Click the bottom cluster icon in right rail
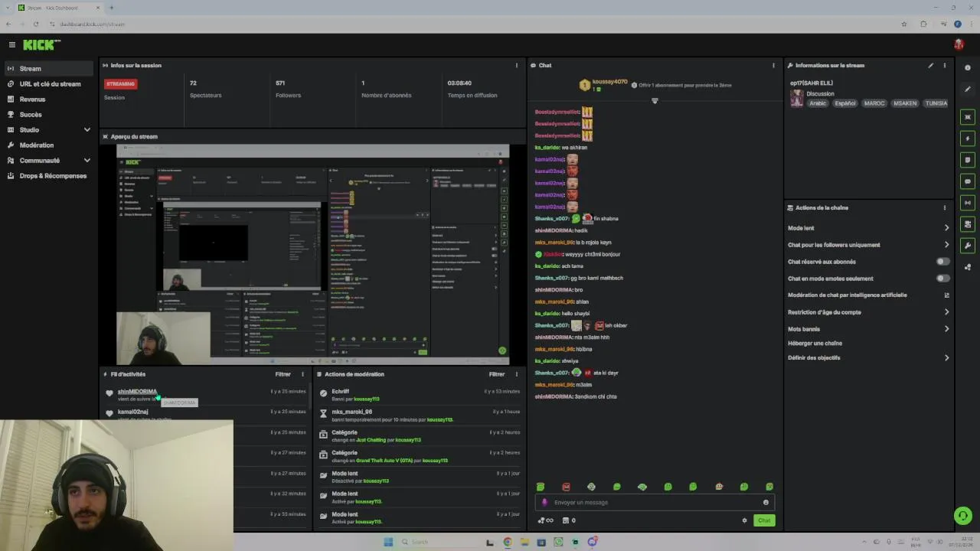This screenshot has width=980, height=551. [x=968, y=267]
